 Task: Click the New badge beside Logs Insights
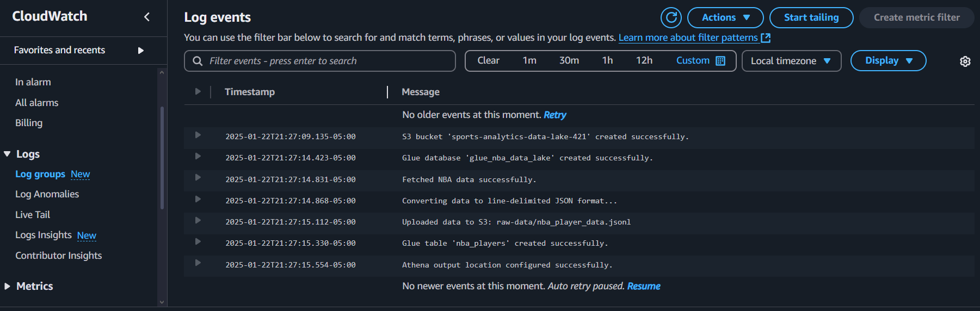click(87, 235)
